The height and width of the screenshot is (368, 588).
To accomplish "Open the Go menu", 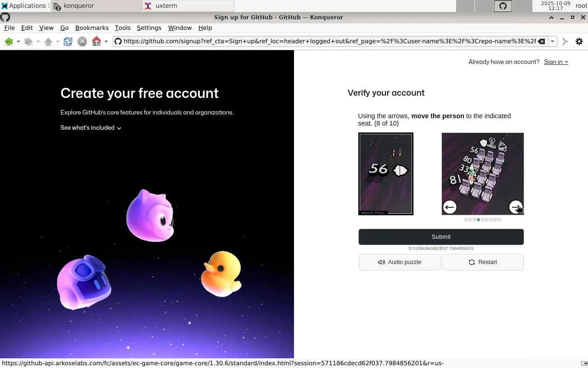I will click(x=64, y=28).
